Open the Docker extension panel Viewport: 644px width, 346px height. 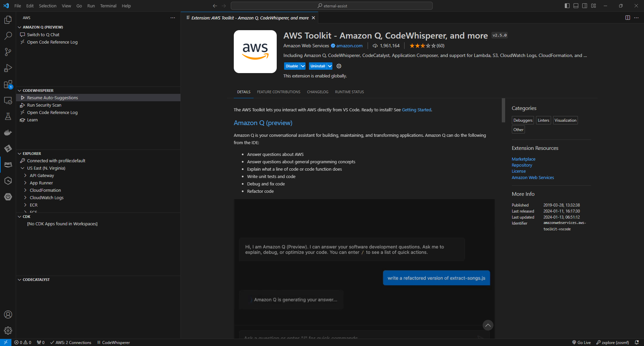8,132
